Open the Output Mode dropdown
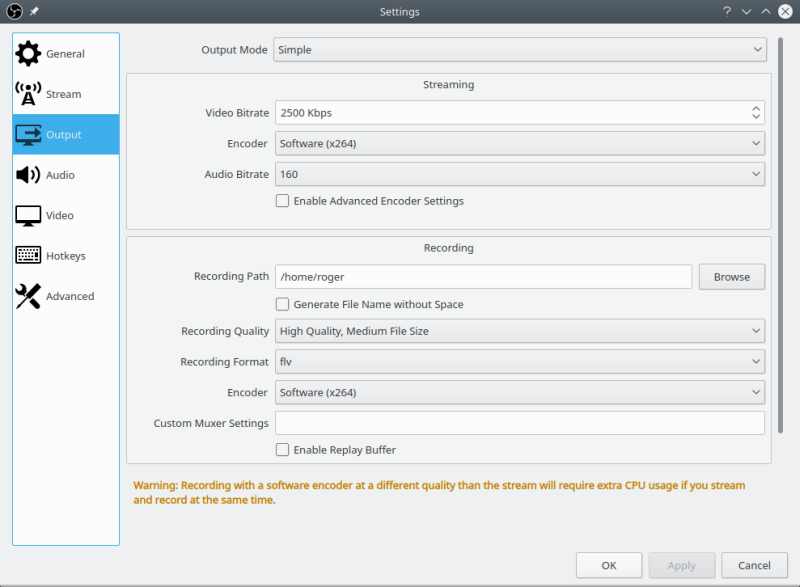Viewport: 800px width, 587px height. (519, 49)
